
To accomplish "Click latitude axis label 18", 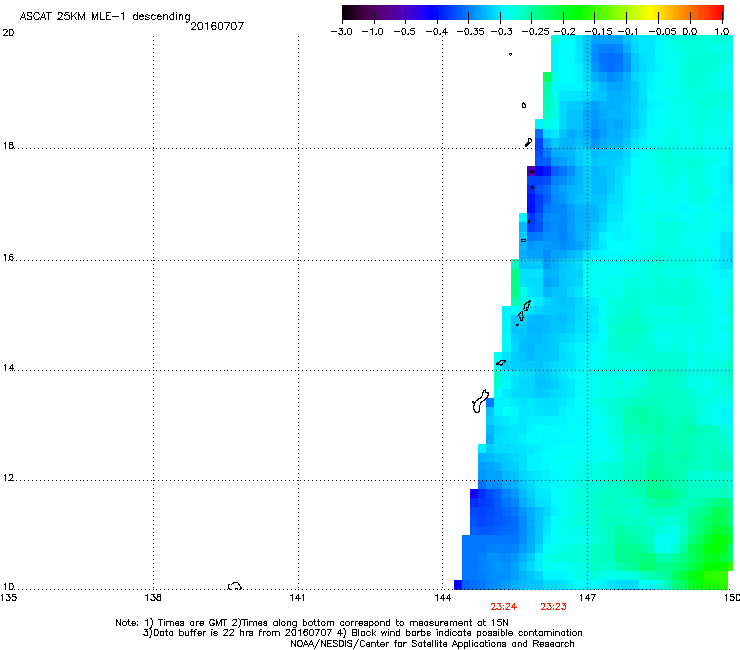I will (8, 145).
